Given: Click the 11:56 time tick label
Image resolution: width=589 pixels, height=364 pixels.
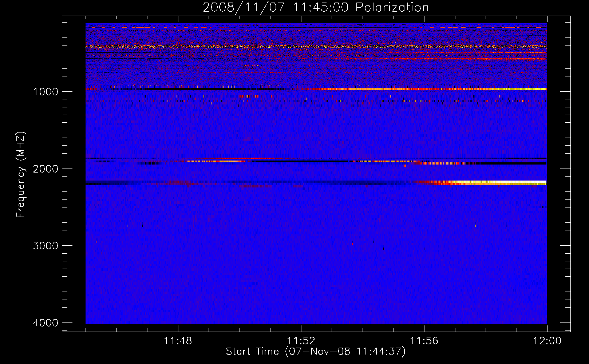Looking at the screenshot, I should [424, 341].
